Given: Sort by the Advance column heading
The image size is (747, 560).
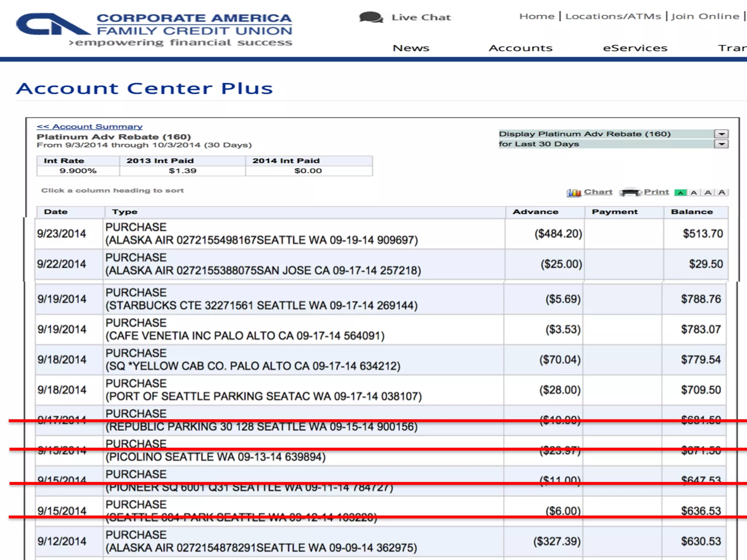Looking at the screenshot, I should coord(535,212).
